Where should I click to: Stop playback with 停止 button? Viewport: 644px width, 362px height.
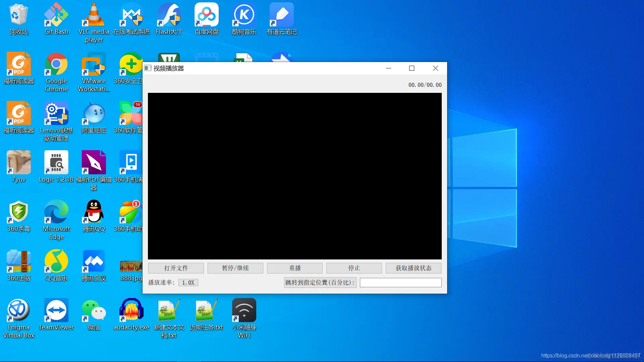point(354,268)
